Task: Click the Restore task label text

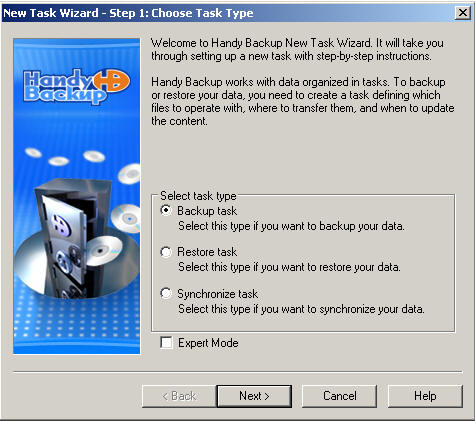Action: pos(207,252)
